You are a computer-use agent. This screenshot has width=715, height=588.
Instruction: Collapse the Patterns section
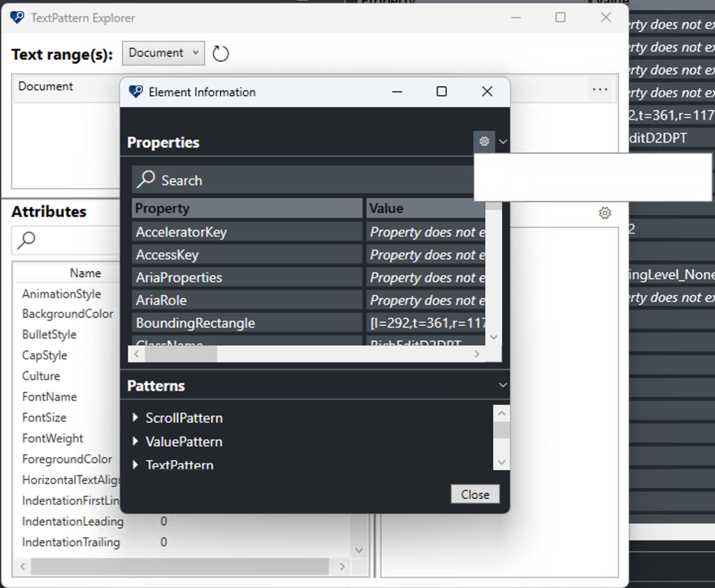(502, 385)
